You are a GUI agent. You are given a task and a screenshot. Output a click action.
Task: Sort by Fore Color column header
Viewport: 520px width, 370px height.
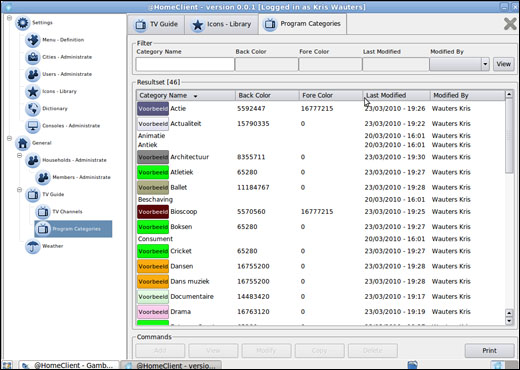tap(331, 95)
